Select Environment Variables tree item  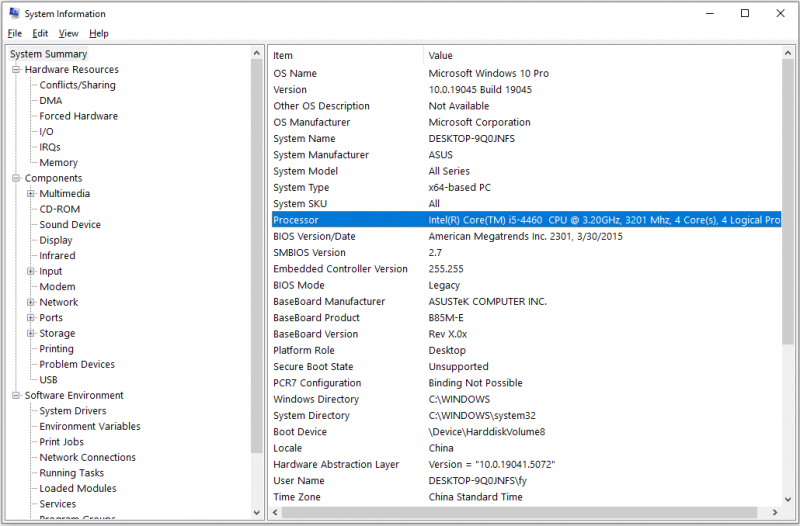click(90, 426)
